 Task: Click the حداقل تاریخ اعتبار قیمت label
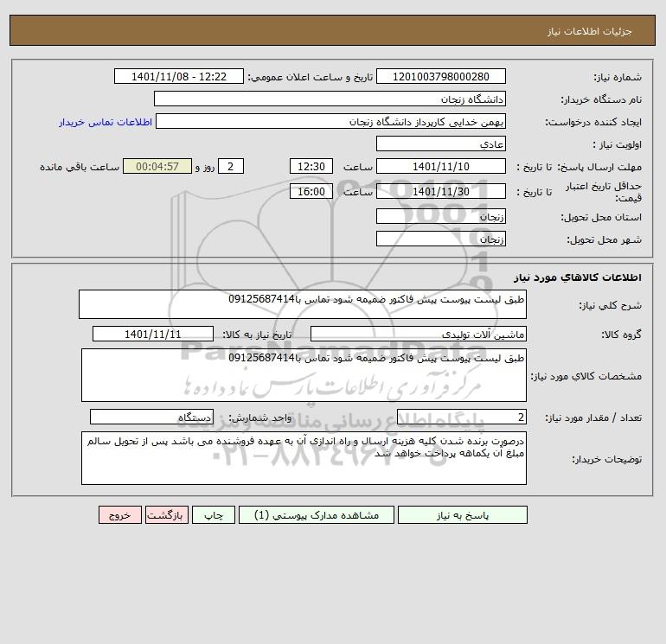(x=604, y=192)
